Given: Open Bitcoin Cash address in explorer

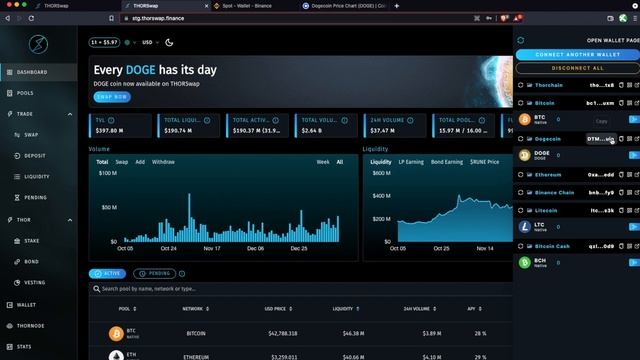Looking at the screenshot, I should (x=636, y=246).
